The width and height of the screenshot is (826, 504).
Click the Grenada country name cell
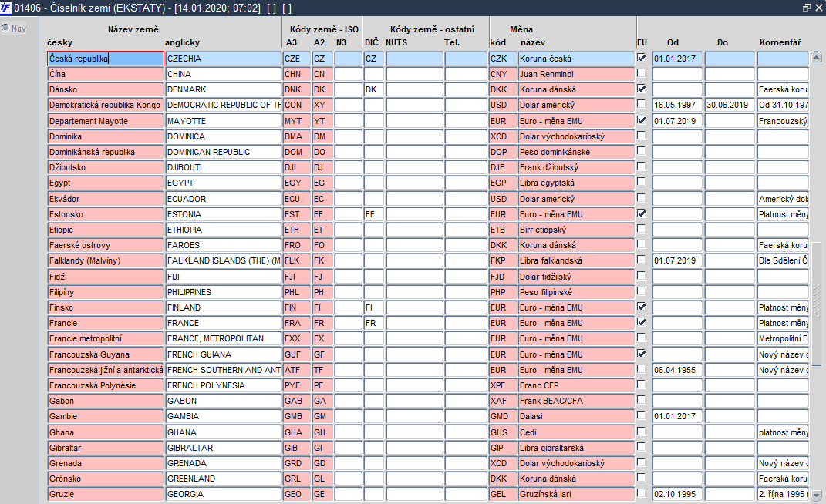click(x=106, y=463)
